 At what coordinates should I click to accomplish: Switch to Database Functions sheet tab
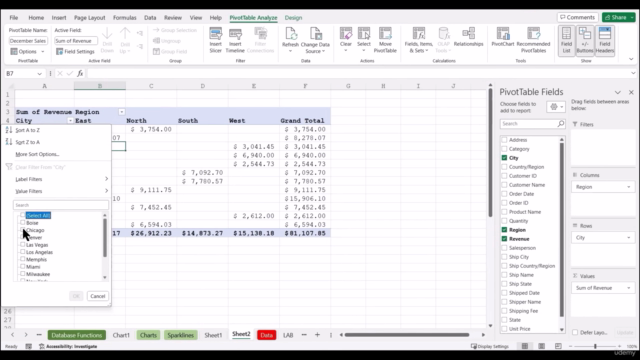77,335
